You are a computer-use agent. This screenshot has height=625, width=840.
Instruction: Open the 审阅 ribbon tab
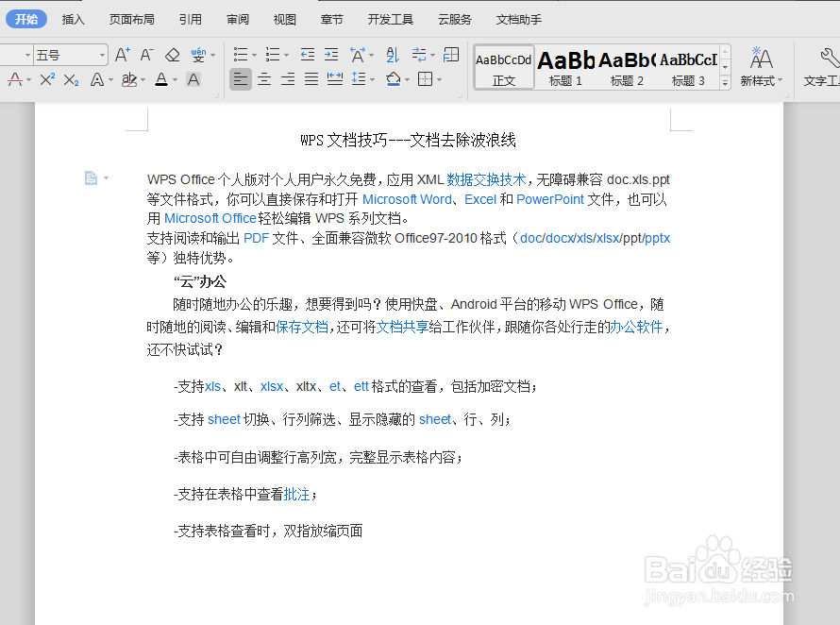[x=237, y=20]
